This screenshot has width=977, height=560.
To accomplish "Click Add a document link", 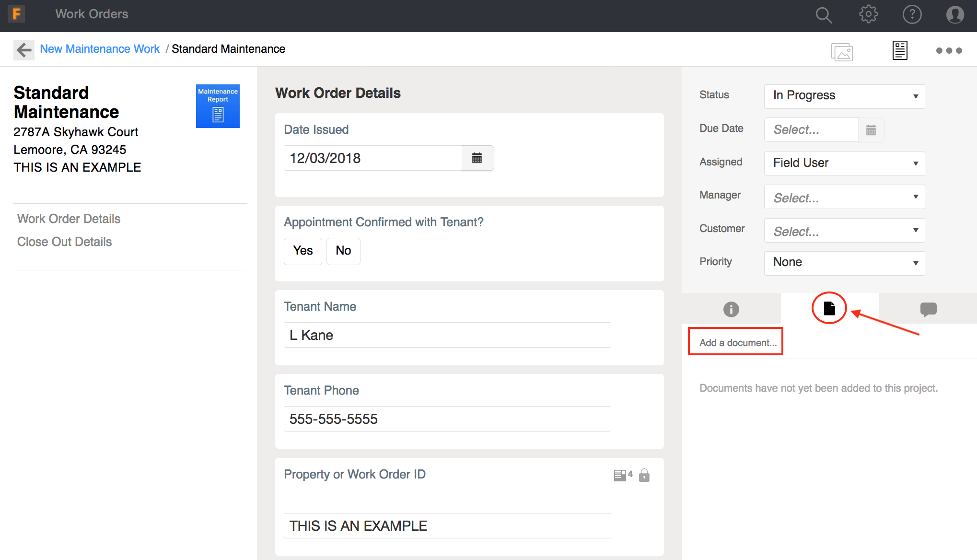I will [738, 343].
